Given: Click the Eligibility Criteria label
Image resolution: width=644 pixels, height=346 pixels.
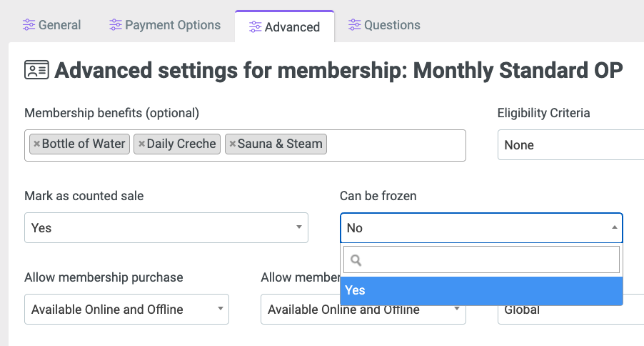Looking at the screenshot, I should click(x=543, y=113).
